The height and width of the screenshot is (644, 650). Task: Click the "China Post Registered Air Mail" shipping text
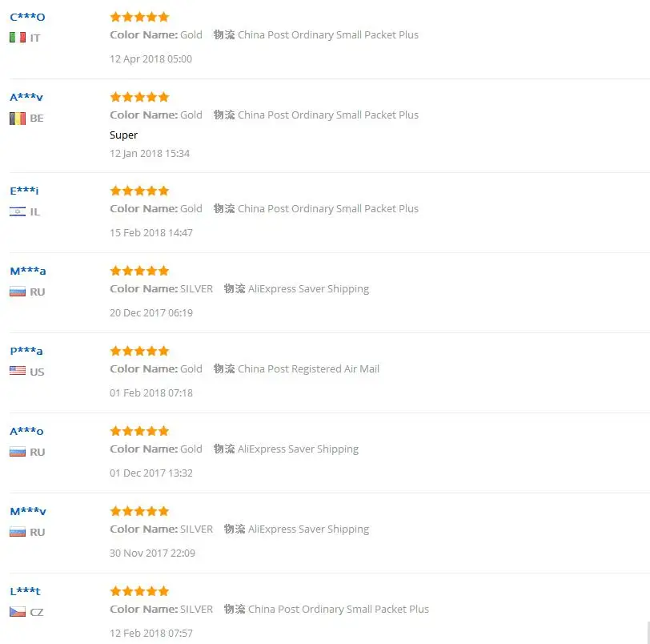(x=308, y=369)
